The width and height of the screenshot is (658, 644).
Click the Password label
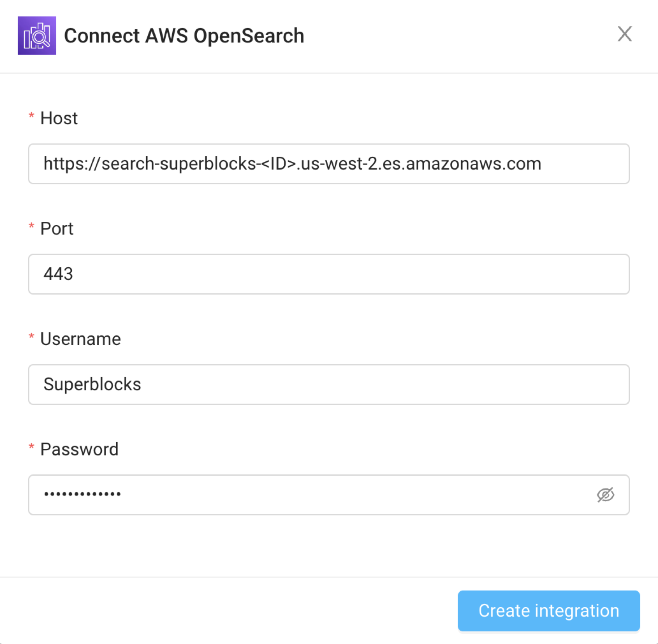[79, 449]
